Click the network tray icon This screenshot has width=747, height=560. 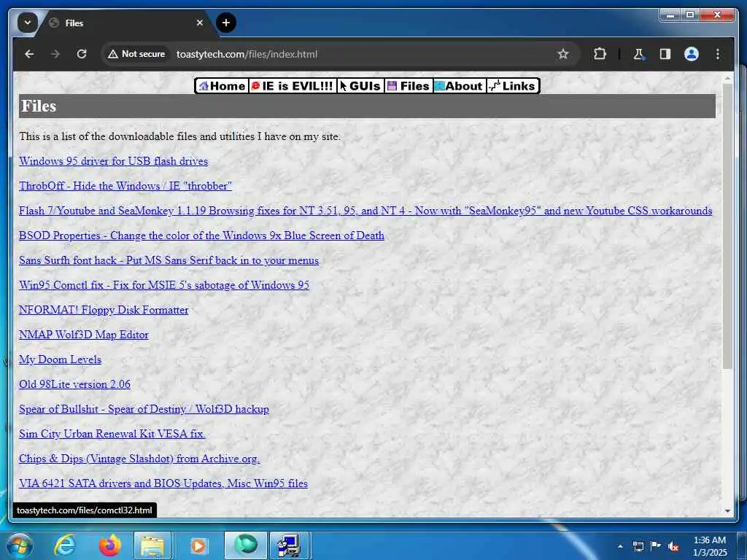pos(638,546)
